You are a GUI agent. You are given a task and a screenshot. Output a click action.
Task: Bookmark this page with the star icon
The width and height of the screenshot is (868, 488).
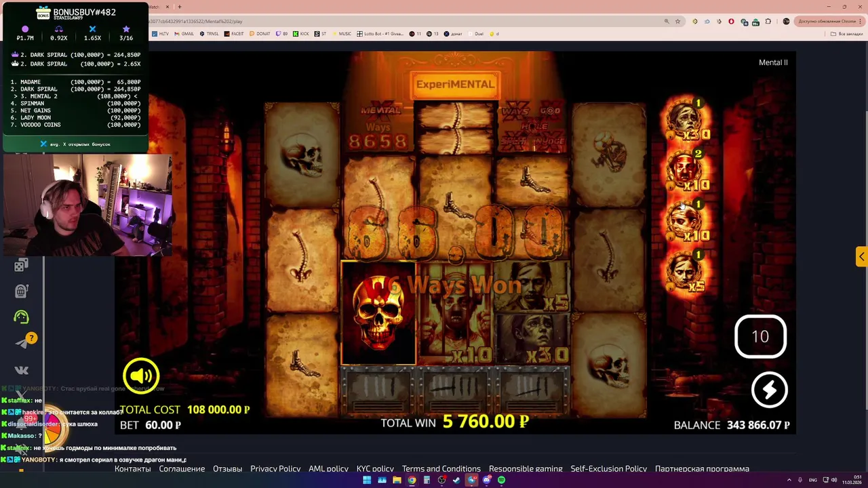pos(677,21)
